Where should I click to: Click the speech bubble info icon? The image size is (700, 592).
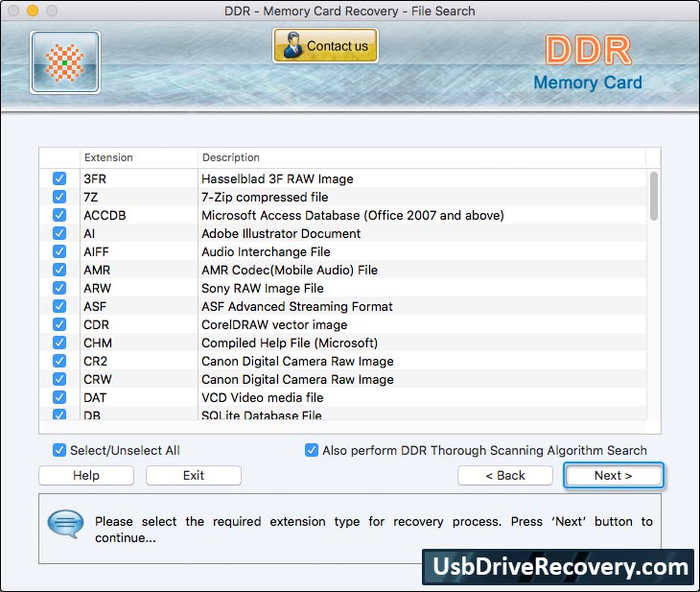[x=65, y=523]
